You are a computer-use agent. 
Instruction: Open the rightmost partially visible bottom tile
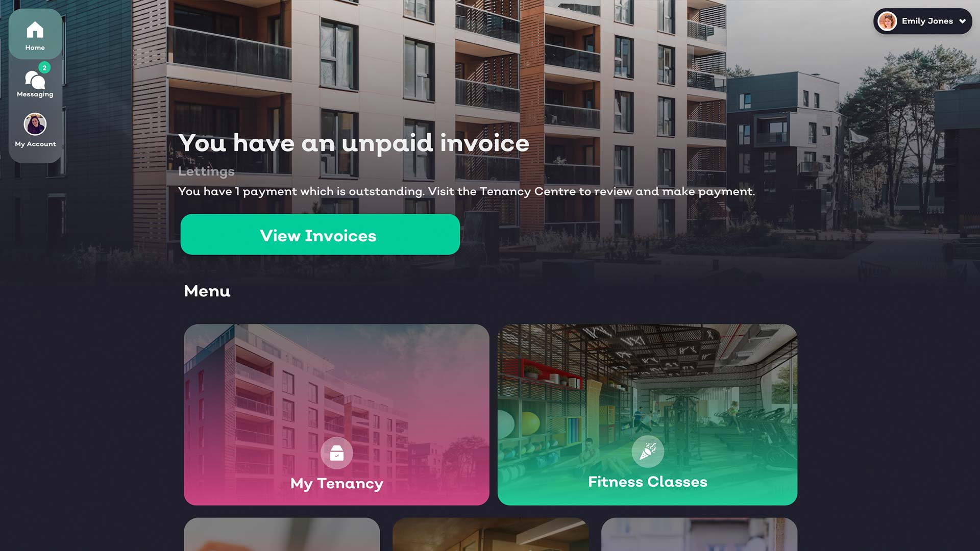pyautogui.click(x=699, y=534)
